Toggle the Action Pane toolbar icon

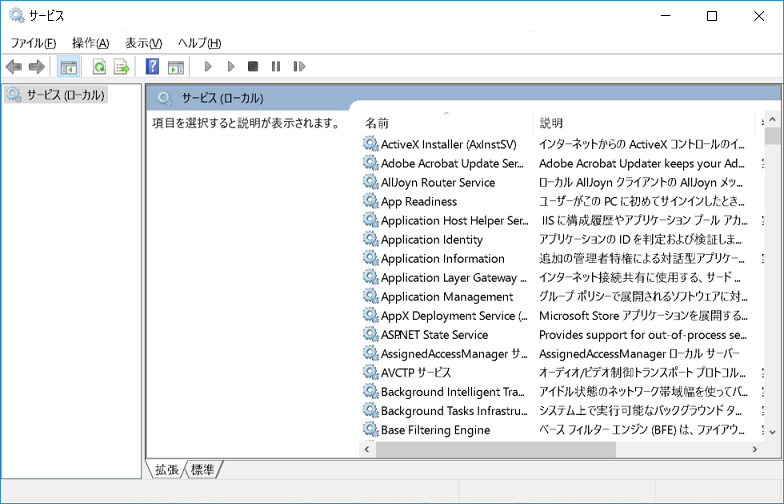(176, 67)
